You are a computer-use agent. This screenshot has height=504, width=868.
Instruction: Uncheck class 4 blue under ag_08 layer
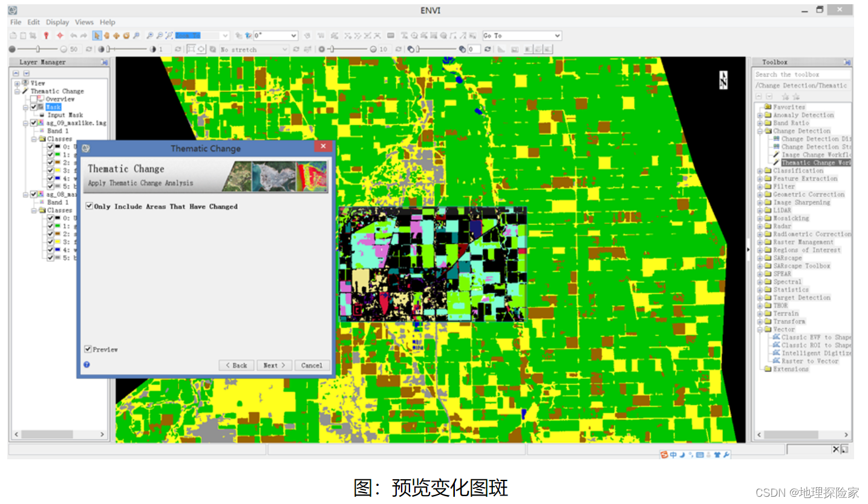[x=51, y=250]
